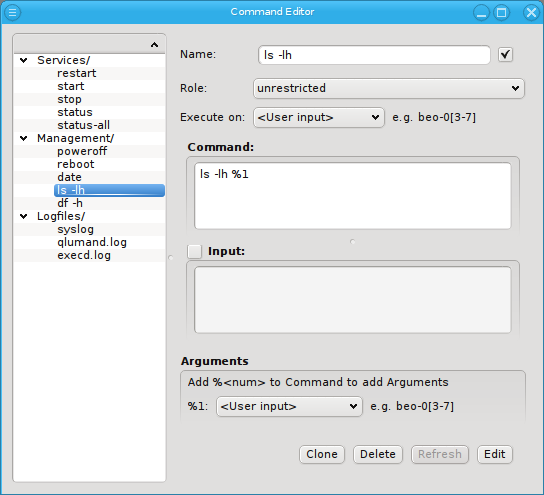Viewport: 544px width, 495px height.
Task: Click the sort arrow in tree header
Action: pos(154,45)
